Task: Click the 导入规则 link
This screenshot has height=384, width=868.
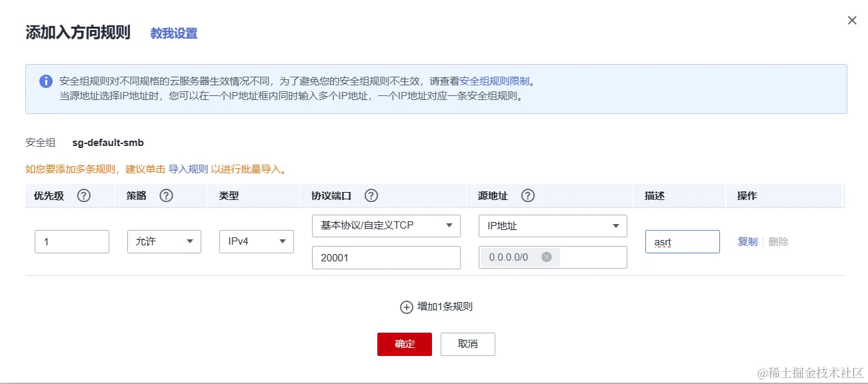Action: (188, 169)
